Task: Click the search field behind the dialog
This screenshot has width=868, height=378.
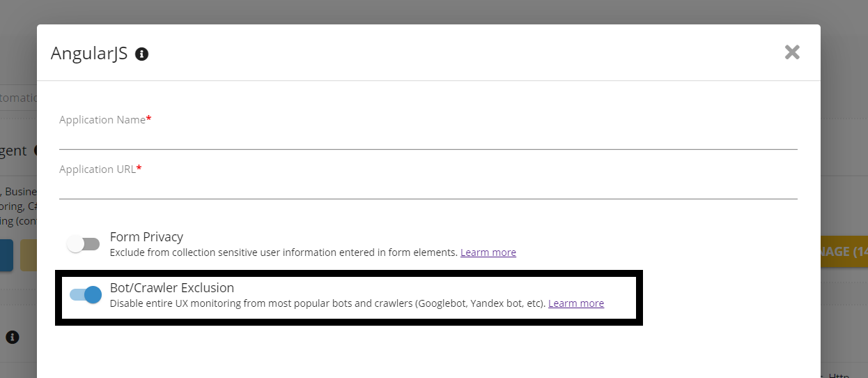Action: [18, 98]
